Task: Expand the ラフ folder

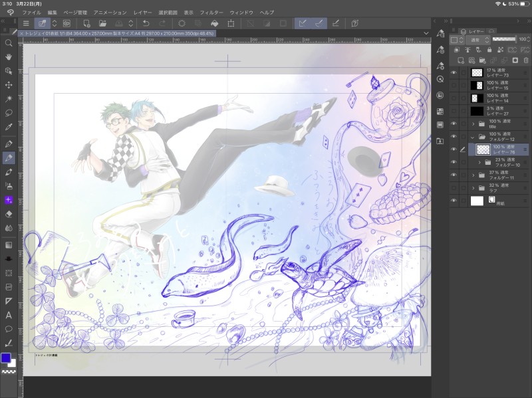Action: [473, 188]
